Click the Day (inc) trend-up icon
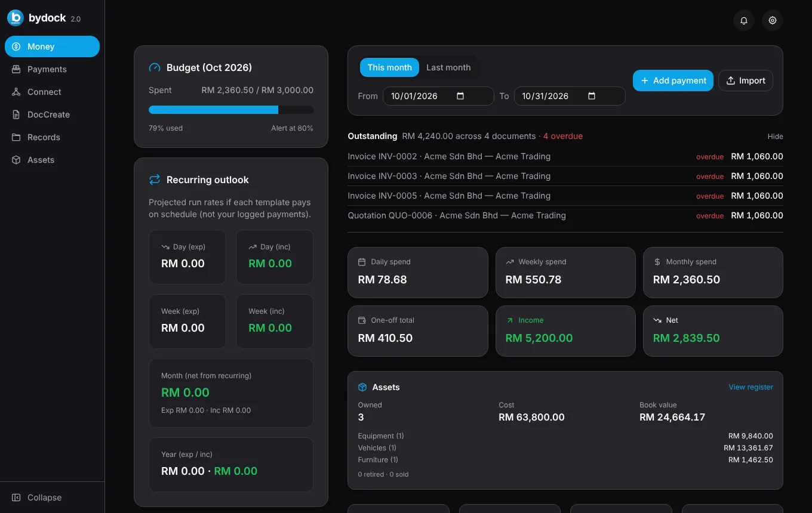The image size is (812, 513). point(253,247)
